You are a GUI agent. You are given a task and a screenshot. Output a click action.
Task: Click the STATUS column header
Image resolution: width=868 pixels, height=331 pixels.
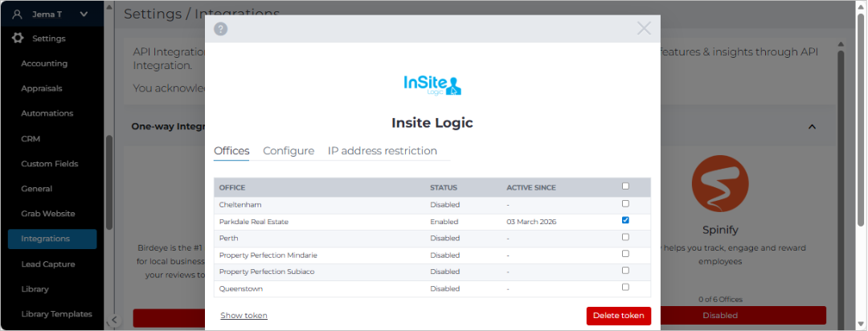tap(444, 188)
